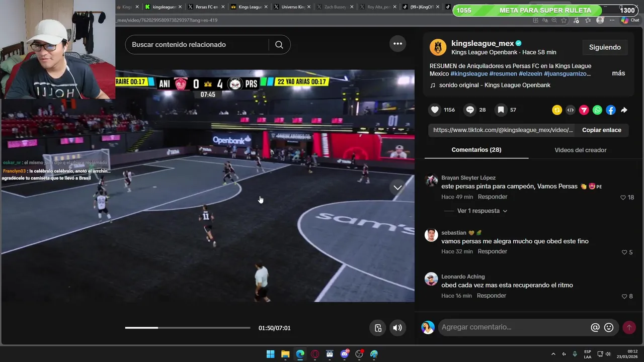Reply to sebastian's comment

pyautogui.click(x=493, y=251)
